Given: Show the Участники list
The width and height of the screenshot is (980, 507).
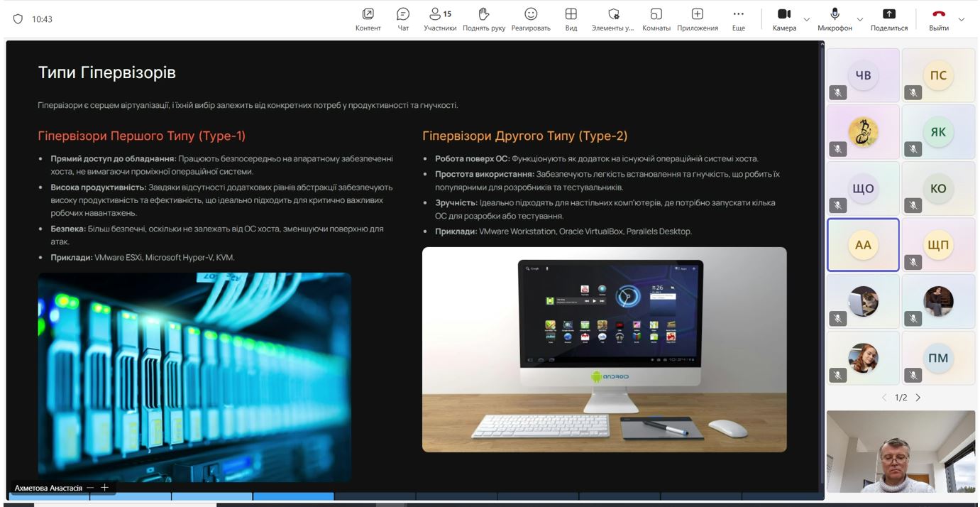Looking at the screenshot, I should tap(440, 18).
